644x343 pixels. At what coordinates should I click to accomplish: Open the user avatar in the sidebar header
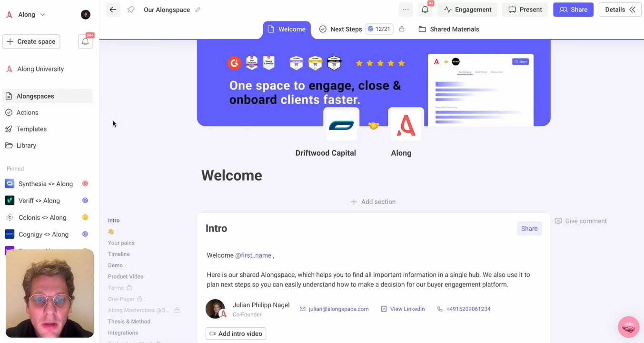click(x=86, y=15)
